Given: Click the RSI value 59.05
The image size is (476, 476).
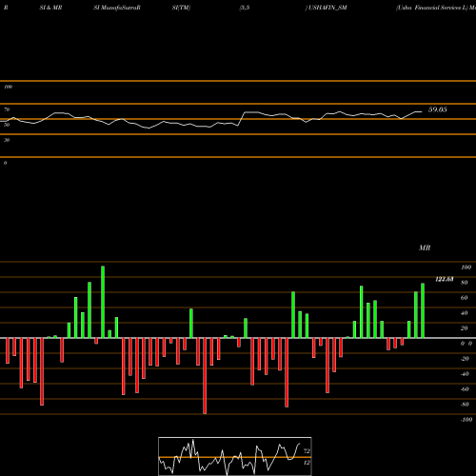Looking at the screenshot, I should click(438, 109).
